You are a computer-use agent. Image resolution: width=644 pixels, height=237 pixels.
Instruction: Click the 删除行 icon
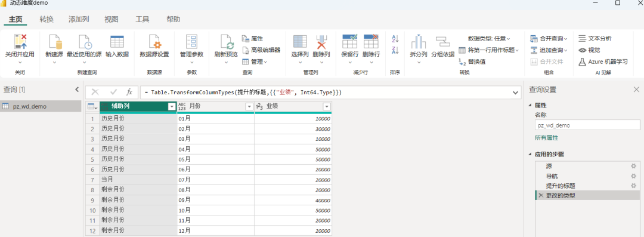[371, 42]
